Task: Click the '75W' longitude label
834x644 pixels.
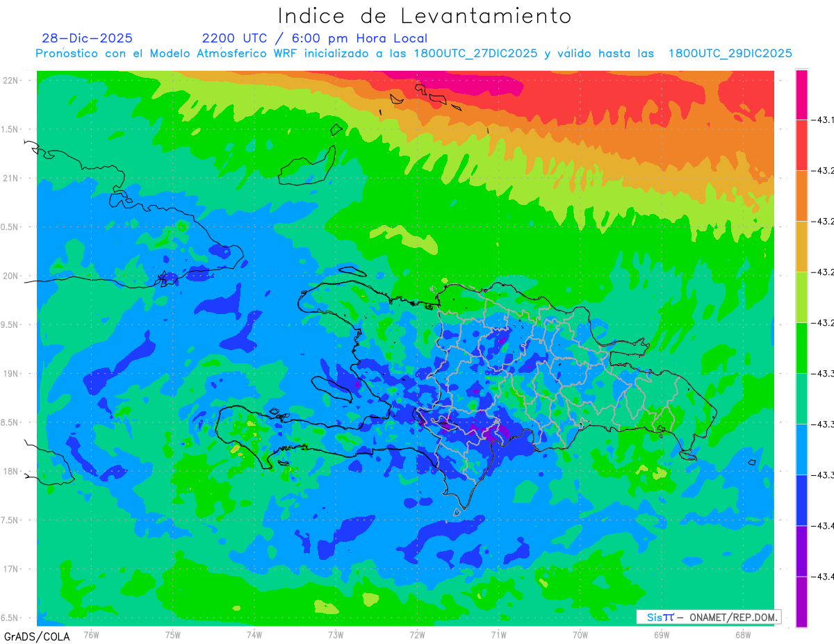Action: [x=173, y=634]
